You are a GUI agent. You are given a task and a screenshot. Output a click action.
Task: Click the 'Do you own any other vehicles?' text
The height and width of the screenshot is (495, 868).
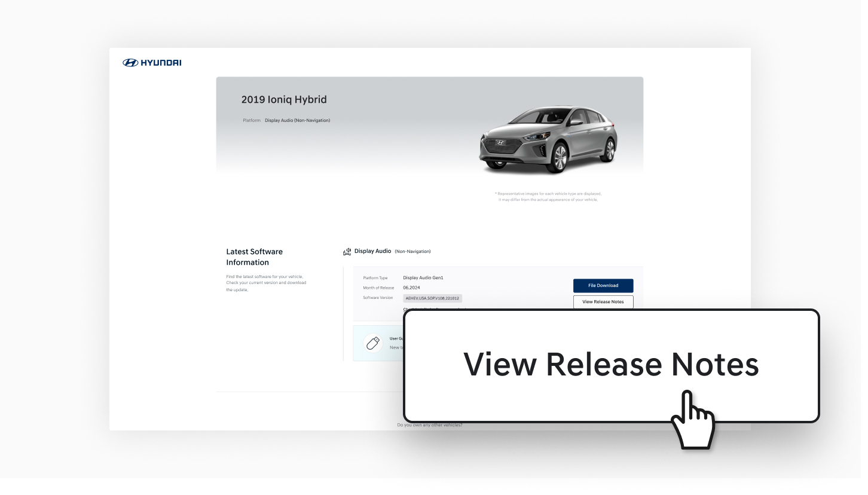point(430,425)
